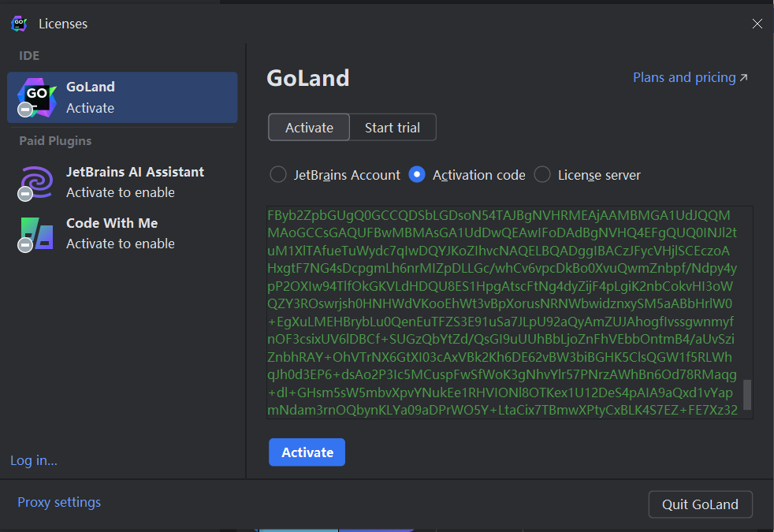Click the large GoLand heading
Image resolution: width=774 pixels, height=532 pixels.
[308, 78]
